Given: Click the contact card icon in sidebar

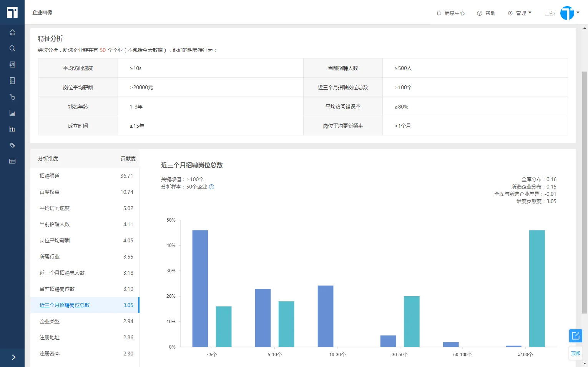Looking at the screenshot, I should click(12, 64).
